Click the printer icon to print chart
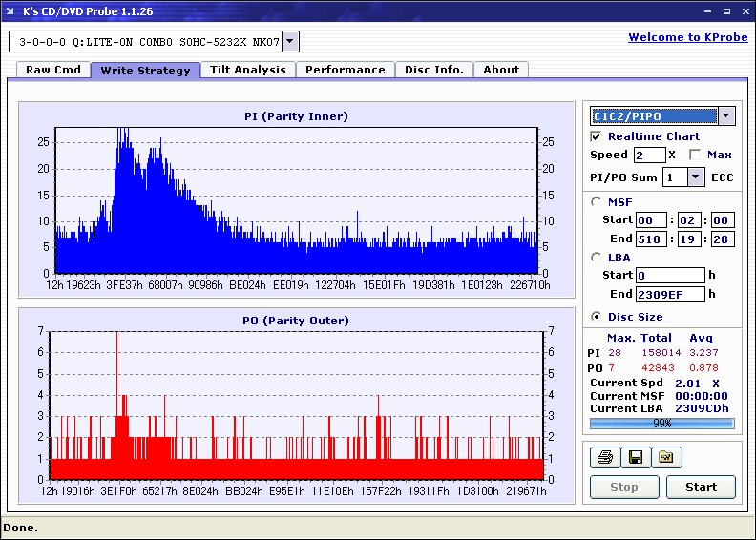The width and height of the screenshot is (756, 540). (x=604, y=458)
